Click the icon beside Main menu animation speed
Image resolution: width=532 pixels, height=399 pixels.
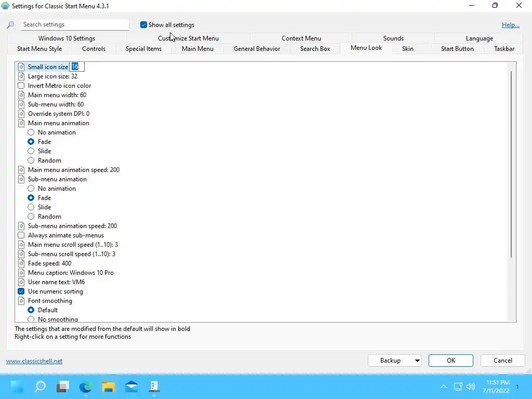21,170
